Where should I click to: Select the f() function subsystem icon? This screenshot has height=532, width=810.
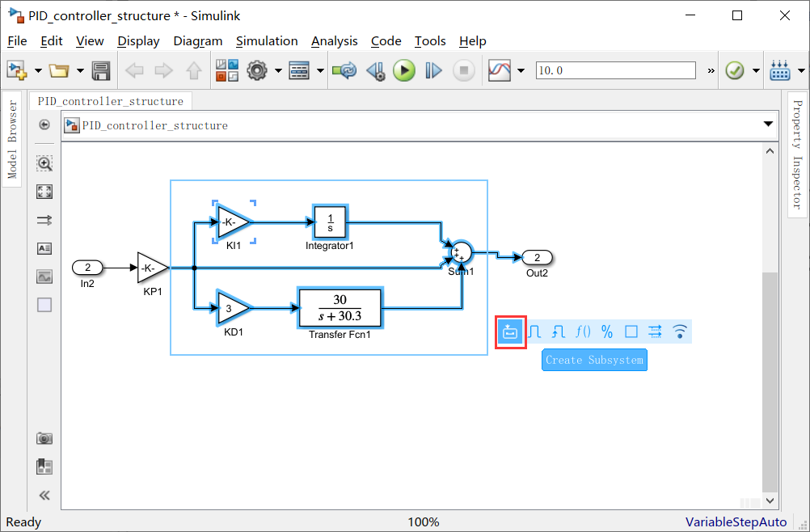584,331
